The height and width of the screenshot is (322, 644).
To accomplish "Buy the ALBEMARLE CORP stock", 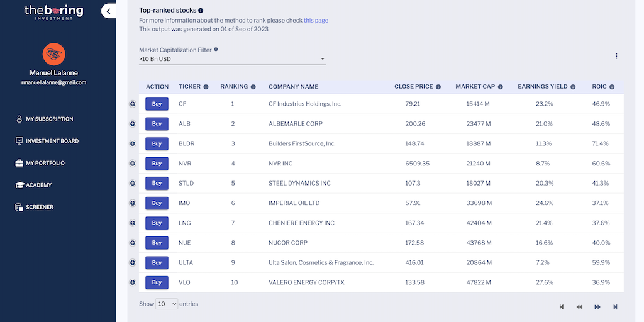I will tap(157, 124).
